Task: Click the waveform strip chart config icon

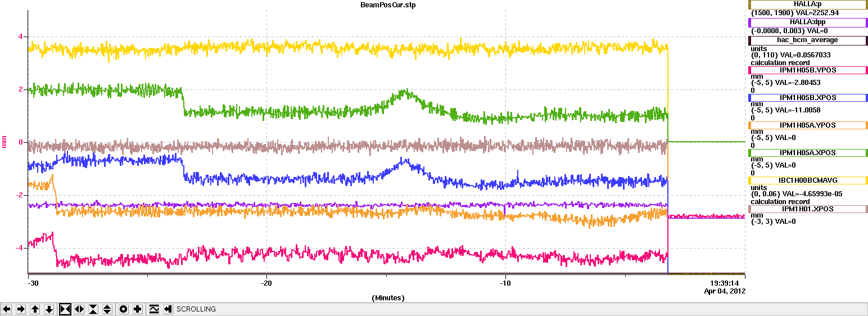Action: [x=154, y=309]
